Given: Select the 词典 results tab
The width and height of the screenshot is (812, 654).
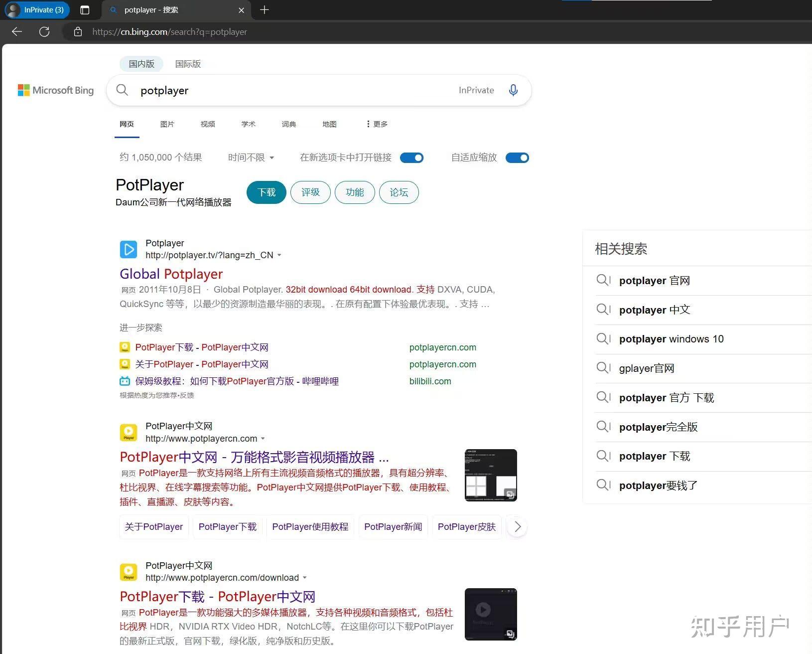Looking at the screenshot, I should coord(289,124).
